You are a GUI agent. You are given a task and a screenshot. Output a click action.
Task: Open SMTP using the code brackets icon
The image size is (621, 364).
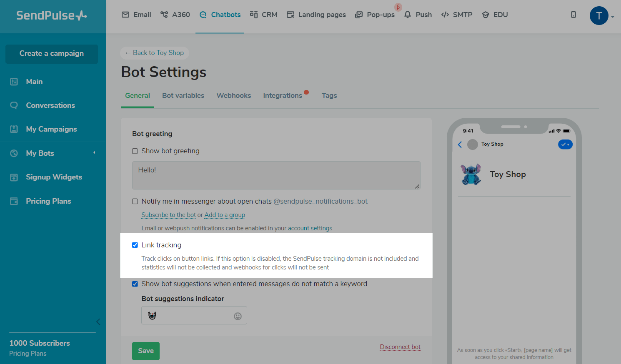pyautogui.click(x=445, y=15)
